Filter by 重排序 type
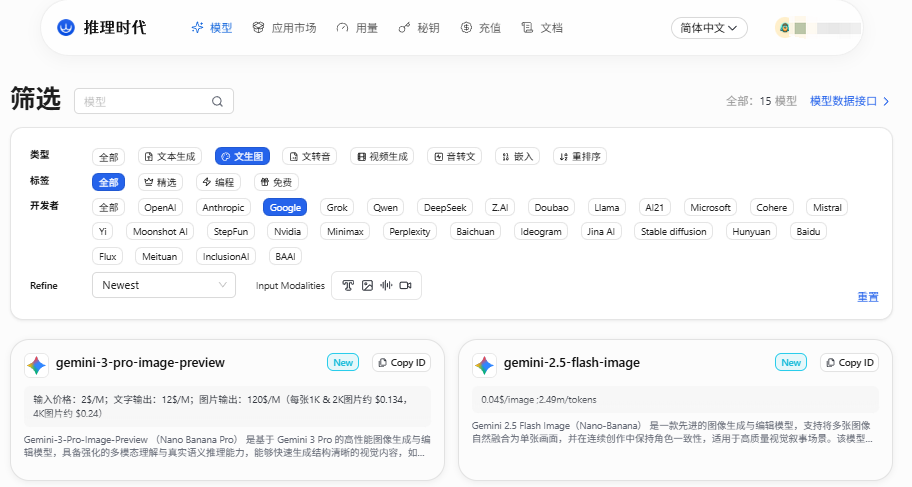The width and height of the screenshot is (912, 487). click(x=580, y=157)
